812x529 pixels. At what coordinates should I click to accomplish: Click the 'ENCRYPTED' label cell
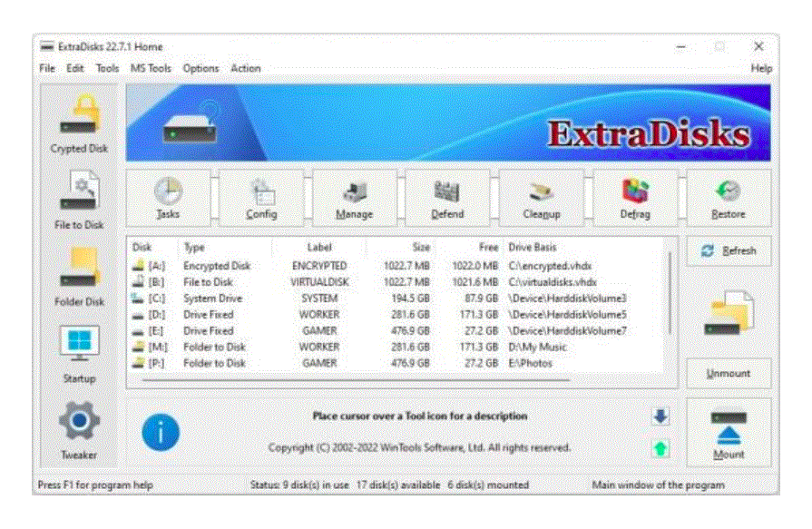319,266
